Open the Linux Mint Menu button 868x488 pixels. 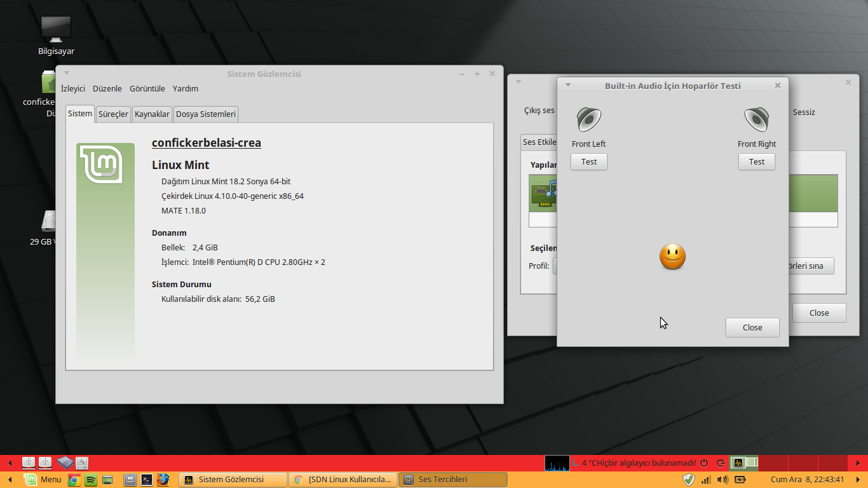point(43,480)
